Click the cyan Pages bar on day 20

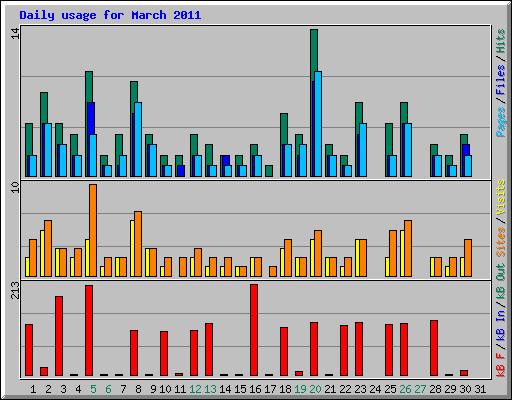(x=318, y=124)
